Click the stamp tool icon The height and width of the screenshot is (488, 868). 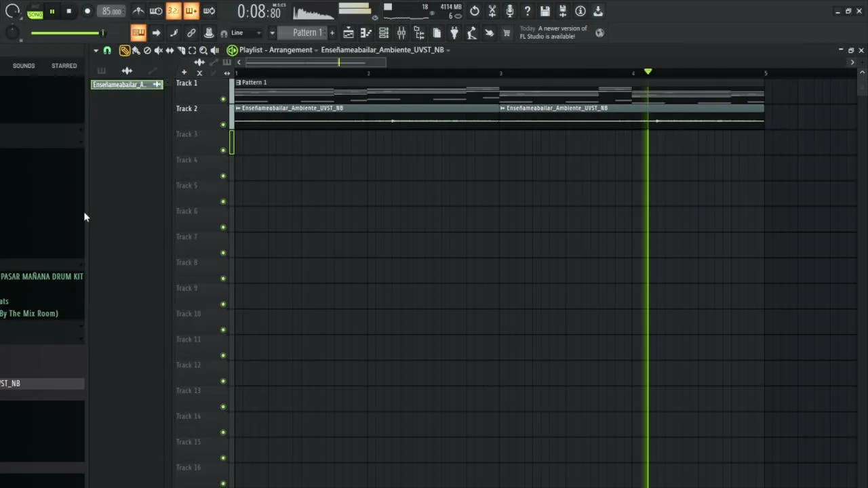point(209,33)
